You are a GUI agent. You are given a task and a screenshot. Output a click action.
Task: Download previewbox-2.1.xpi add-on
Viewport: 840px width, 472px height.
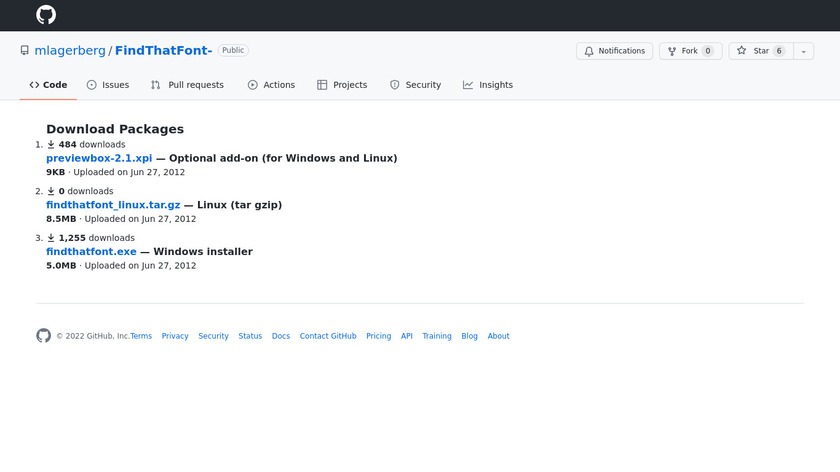click(99, 158)
